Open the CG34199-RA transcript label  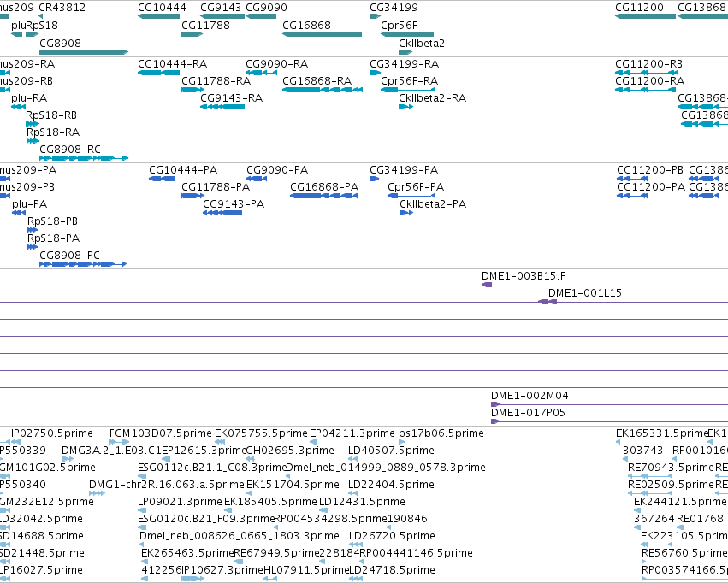click(404, 63)
